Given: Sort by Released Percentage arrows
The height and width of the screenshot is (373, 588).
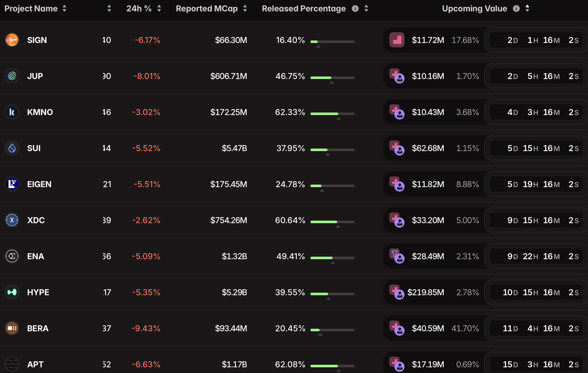Looking at the screenshot, I should pyautogui.click(x=366, y=9).
